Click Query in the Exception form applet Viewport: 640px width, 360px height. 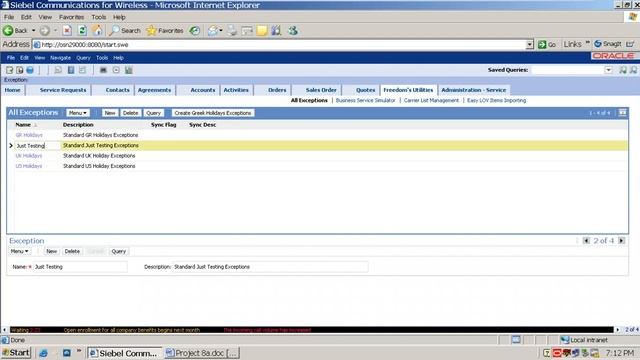[x=119, y=251]
